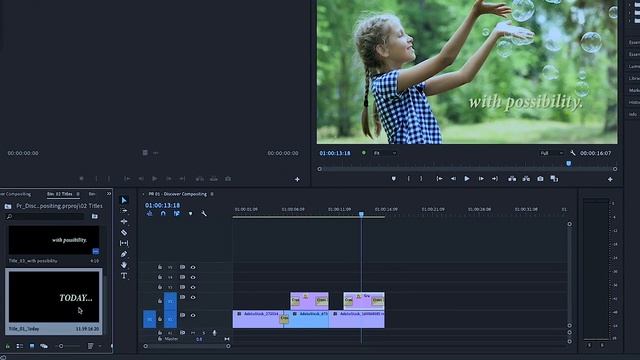The image size is (640, 360).
Task: Click the timeline timecode 01:00:13:18
Action: 162,205
